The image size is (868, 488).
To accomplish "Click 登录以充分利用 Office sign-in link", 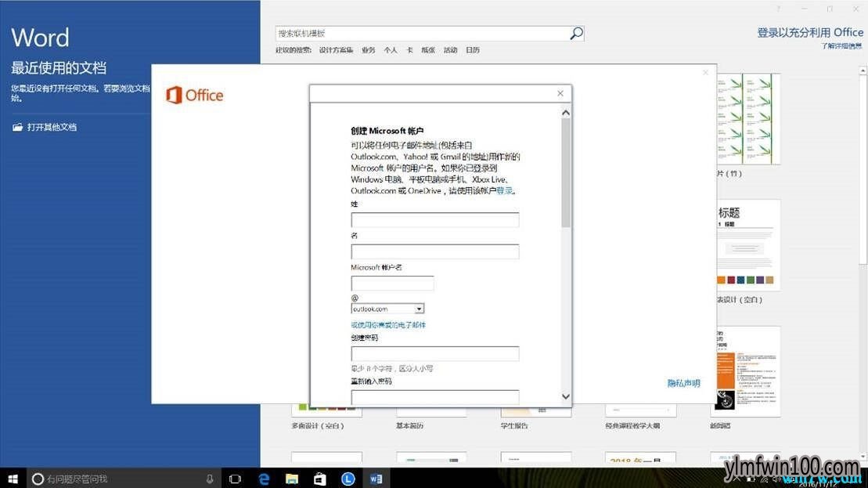I will point(810,33).
